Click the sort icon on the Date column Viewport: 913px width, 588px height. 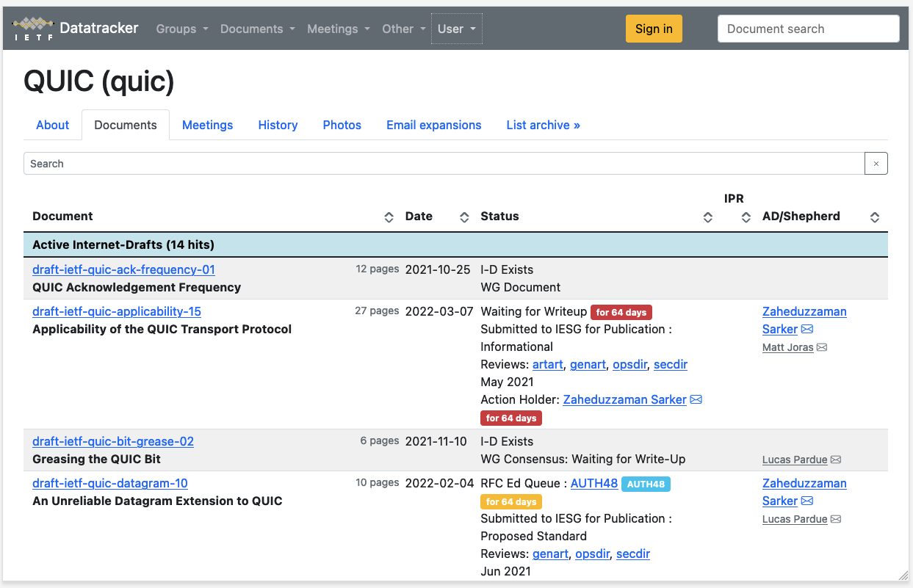click(x=463, y=217)
